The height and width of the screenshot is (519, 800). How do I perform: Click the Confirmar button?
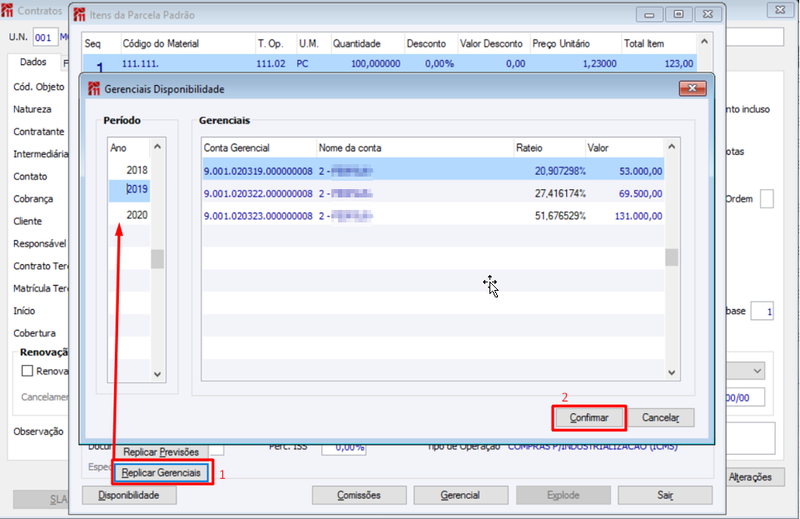[589, 417]
